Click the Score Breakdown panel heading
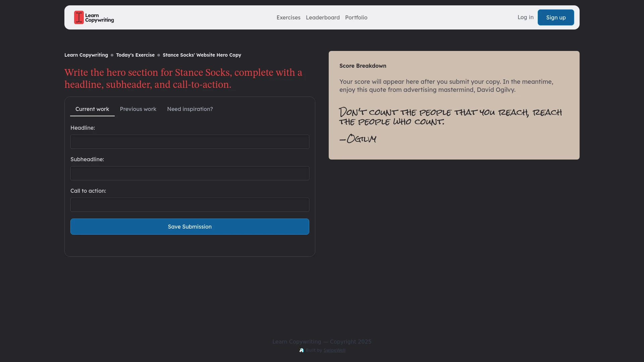 [363, 66]
